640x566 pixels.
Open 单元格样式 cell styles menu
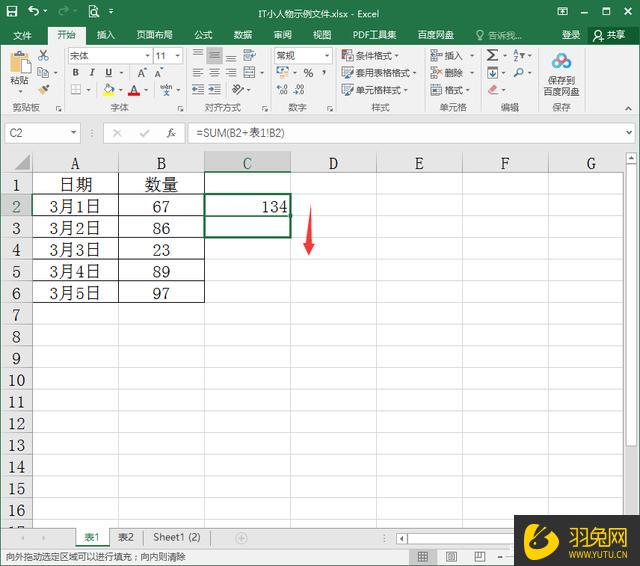click(374, 90)
